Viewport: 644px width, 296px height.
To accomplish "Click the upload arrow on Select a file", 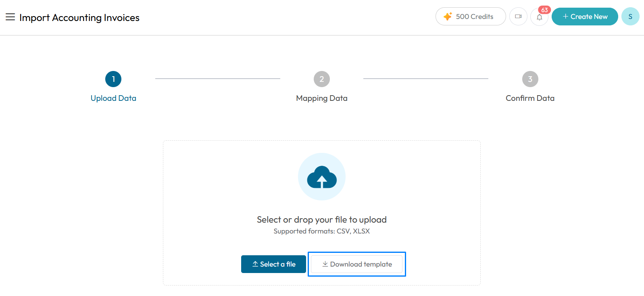I will click(255, 264).
